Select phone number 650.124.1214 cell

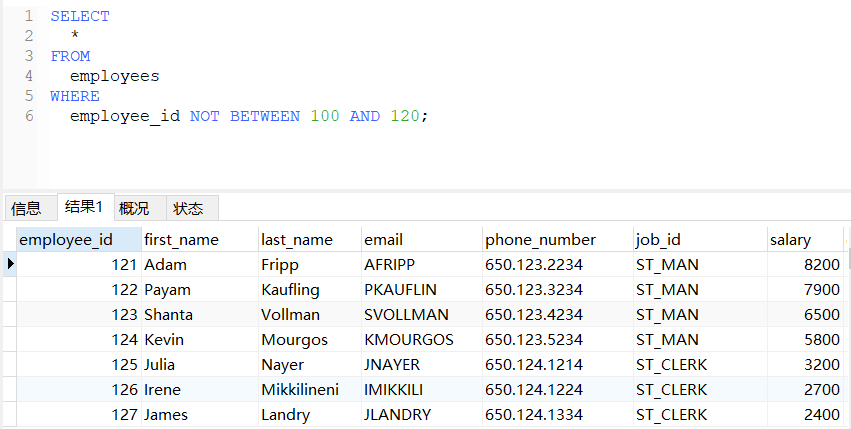coord(534,365)
